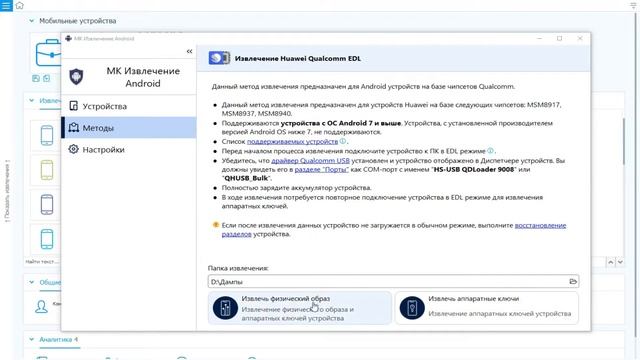This screenshot has width=640, height=360.
Task: Open the Аналитика tab label
Action: tap(58, 339)
